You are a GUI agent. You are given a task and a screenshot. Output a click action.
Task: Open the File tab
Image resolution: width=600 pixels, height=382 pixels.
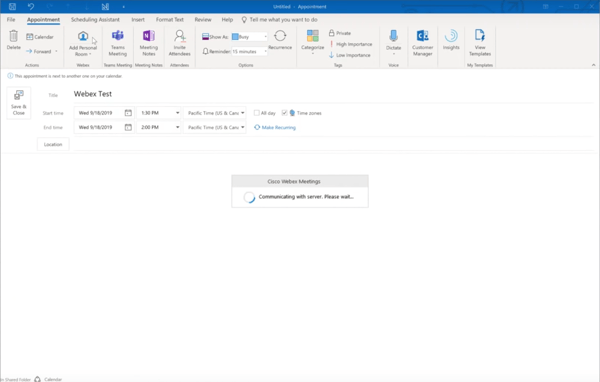pyautogui.click(x=11, y=20)
